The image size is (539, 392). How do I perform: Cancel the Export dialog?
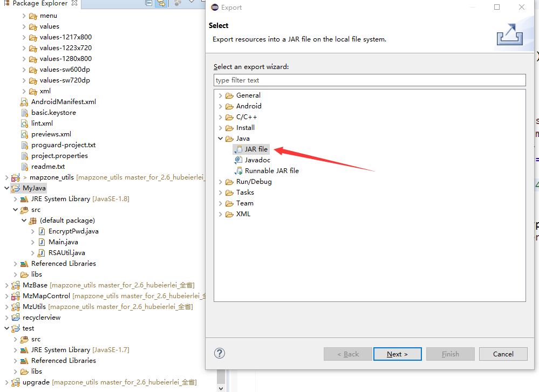[x=502, y=354]
